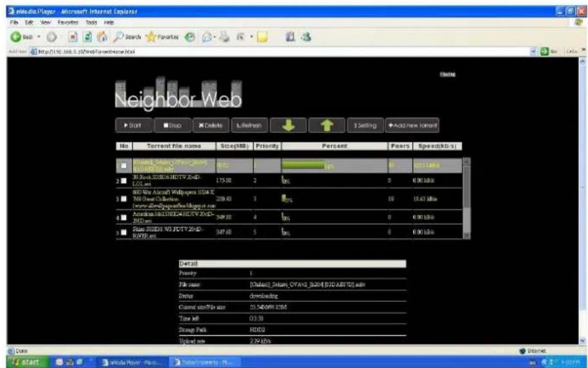Screen dimensions: 588x368
Task: Click the green down arrow priority button
Action: pyautogui.click(x=289, y=125)
